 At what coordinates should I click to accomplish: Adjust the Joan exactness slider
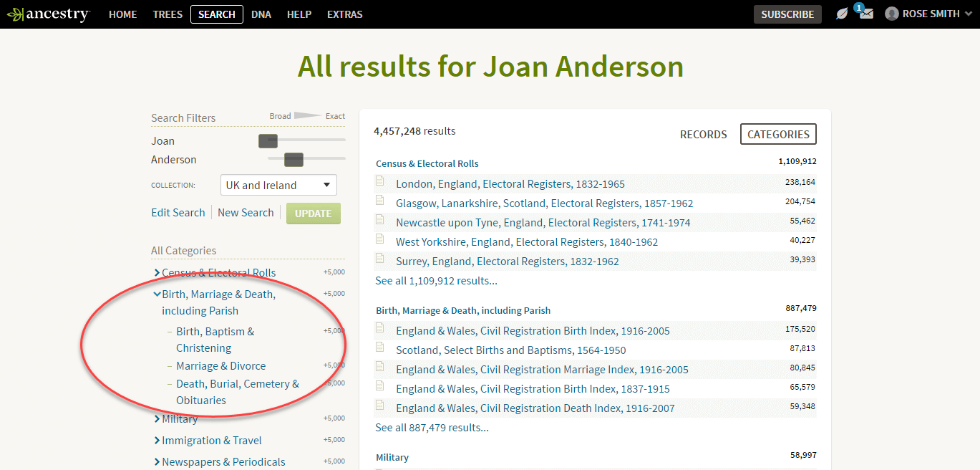point(268,141)
